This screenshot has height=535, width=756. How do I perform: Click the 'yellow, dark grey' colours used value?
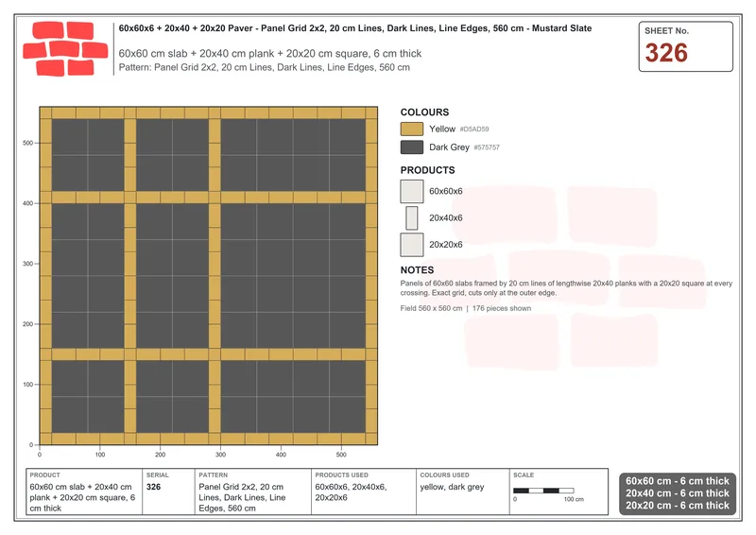tap(452, 487)
